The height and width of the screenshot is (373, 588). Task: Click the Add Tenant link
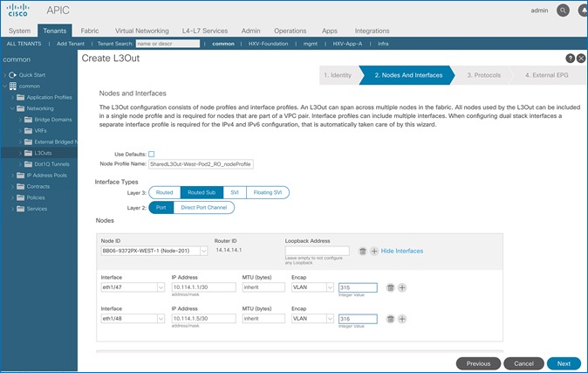71,44
